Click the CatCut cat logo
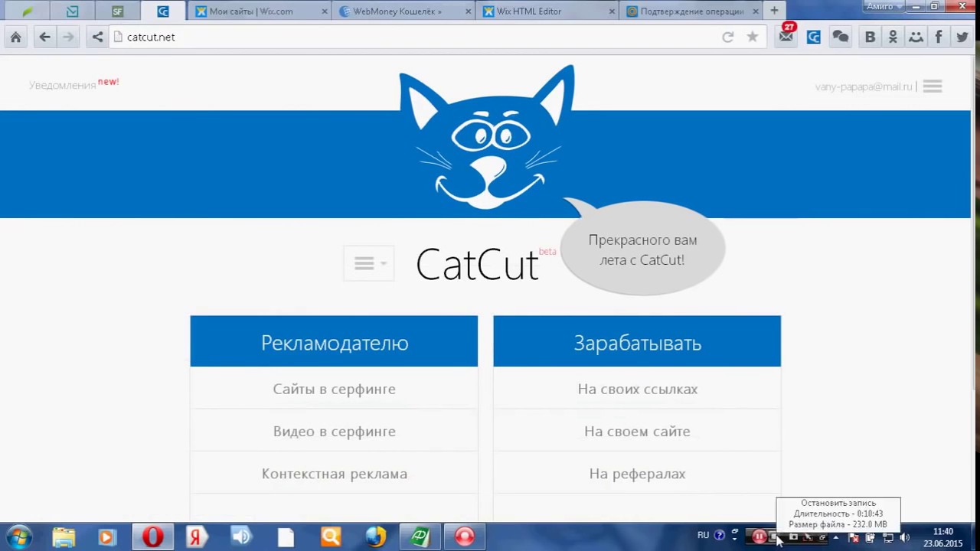The height and width of the screenshot is (551, 980). pos(487,138)
